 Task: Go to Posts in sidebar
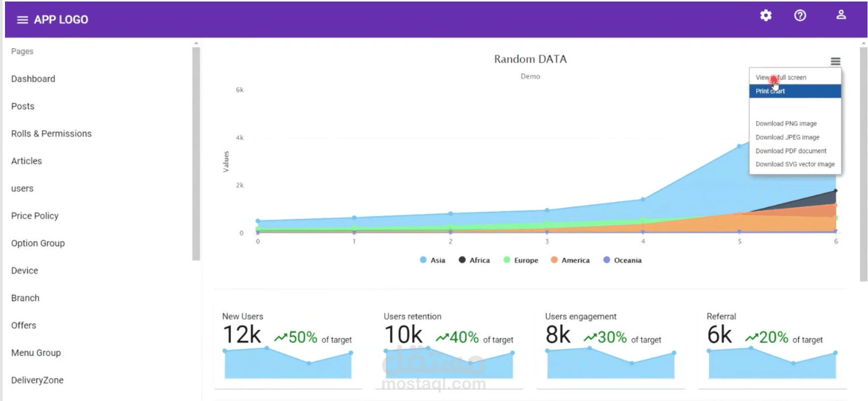(23, 106)
